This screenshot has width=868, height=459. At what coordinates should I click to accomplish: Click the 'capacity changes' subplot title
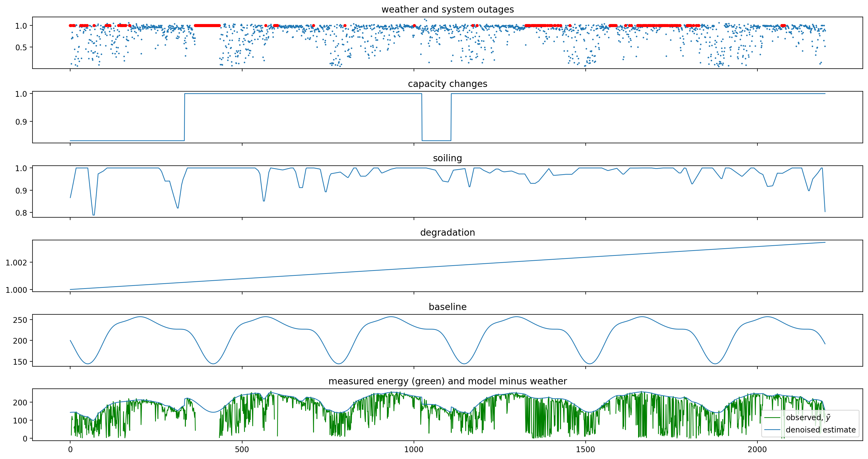(447, 84)
